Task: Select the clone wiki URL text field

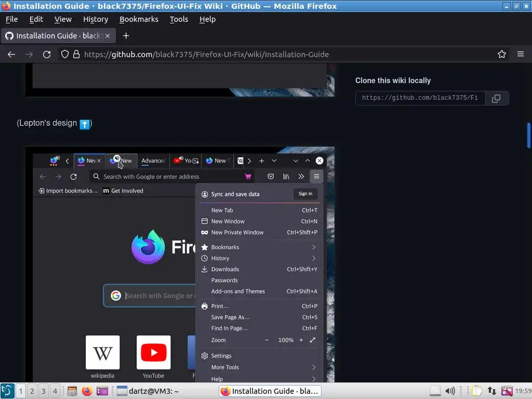Action: [x=420, y=98]
